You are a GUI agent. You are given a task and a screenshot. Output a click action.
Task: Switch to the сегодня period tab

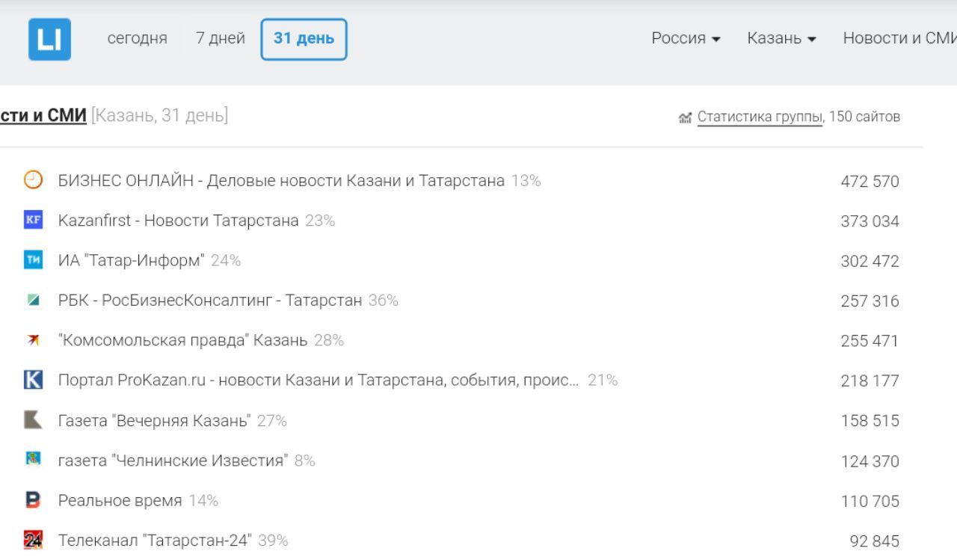tap(137, 38)
